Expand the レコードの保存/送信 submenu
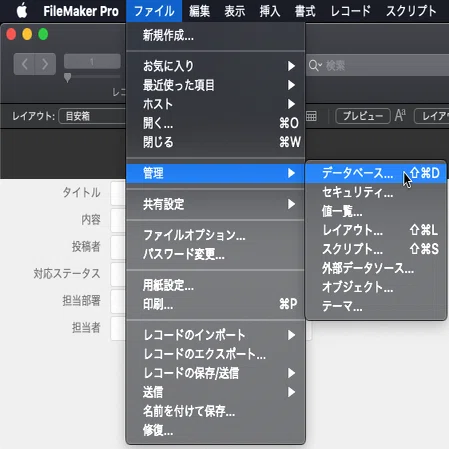 tap(216, 373)
